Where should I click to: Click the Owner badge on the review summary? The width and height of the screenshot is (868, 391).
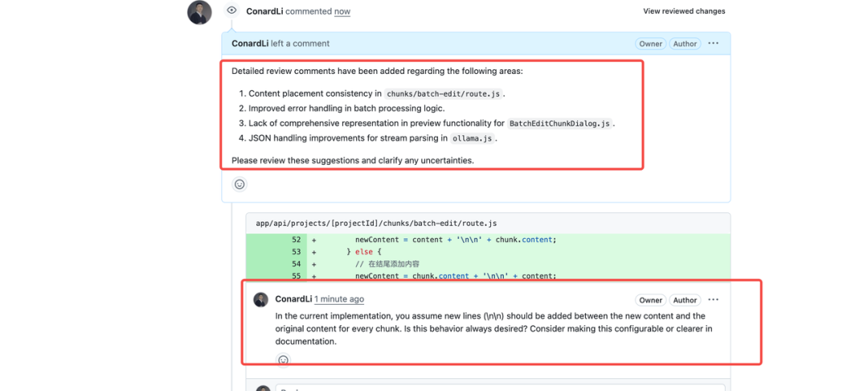click(650, 43)
